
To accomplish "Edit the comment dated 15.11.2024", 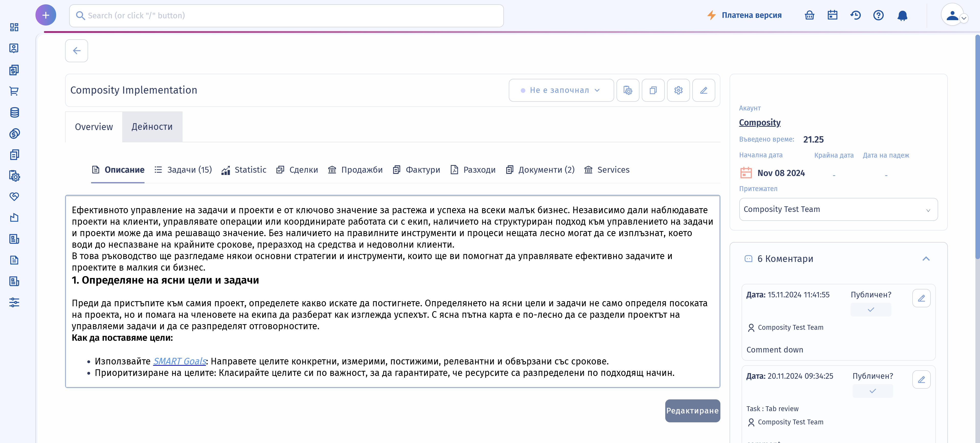I will (x=921, y=298).
